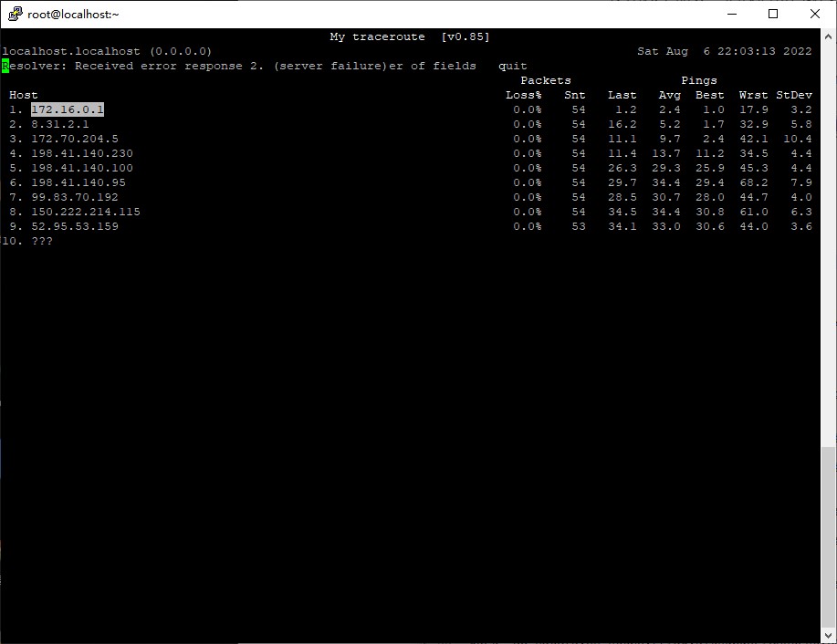837x644 pixels.
Task: Click window title root@localhost:~
Action: 73,15
